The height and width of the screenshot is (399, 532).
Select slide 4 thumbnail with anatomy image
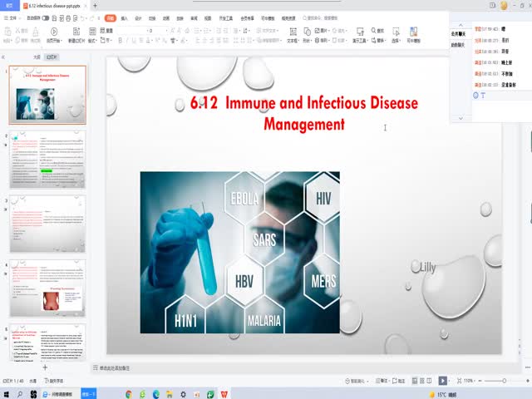pos(47,288)
